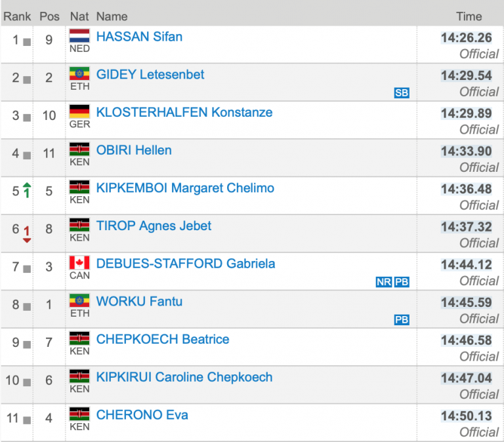Image resolution: width=504 pixels, height=442 pixels.
Task: Open the HASSAN Sifan athlete link
Action: 139,37
